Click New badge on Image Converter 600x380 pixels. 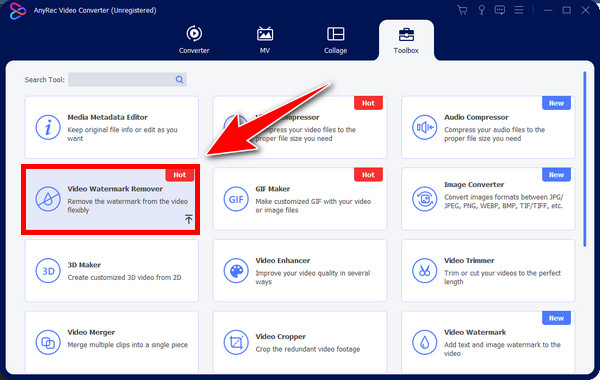(556, 175)
